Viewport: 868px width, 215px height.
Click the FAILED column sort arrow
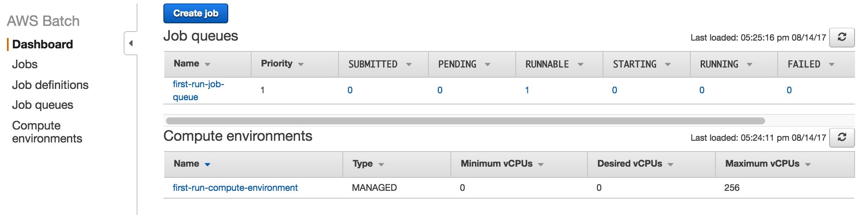coord(831,64)
